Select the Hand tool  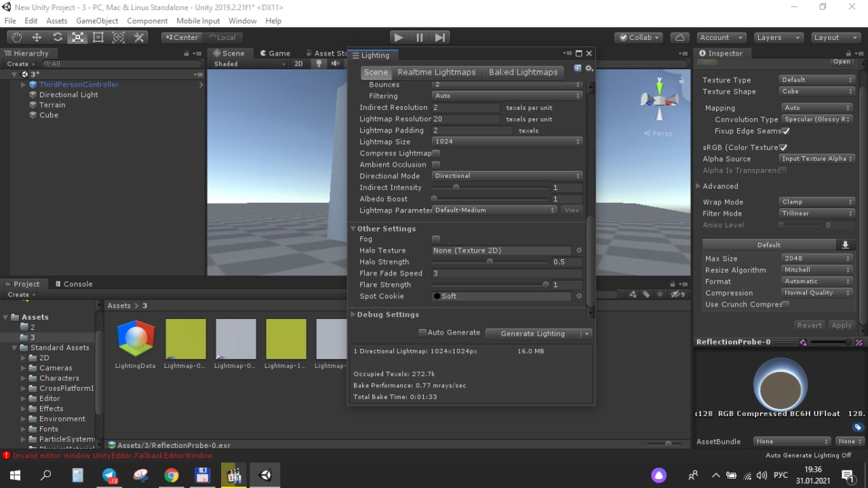point(16,37)
